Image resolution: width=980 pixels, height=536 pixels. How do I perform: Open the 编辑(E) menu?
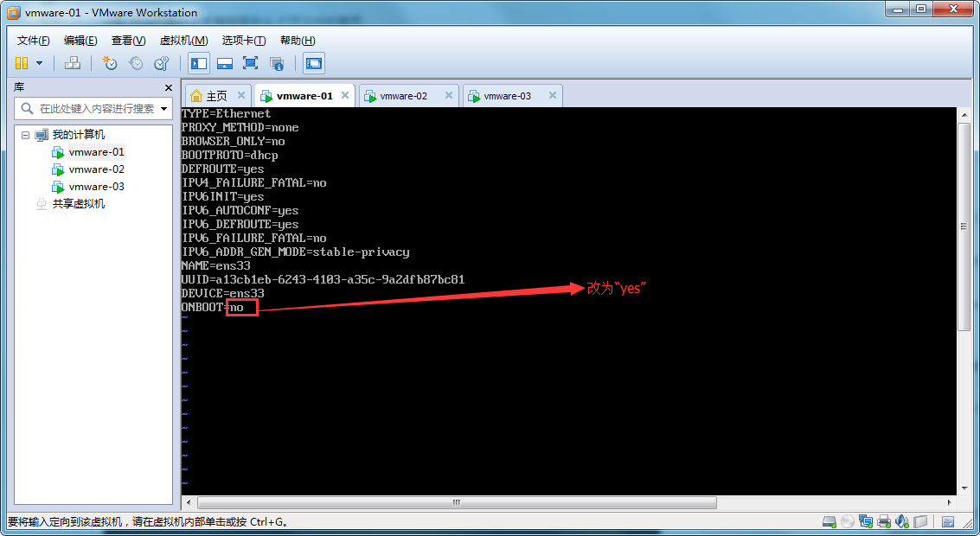pos(80,41)
